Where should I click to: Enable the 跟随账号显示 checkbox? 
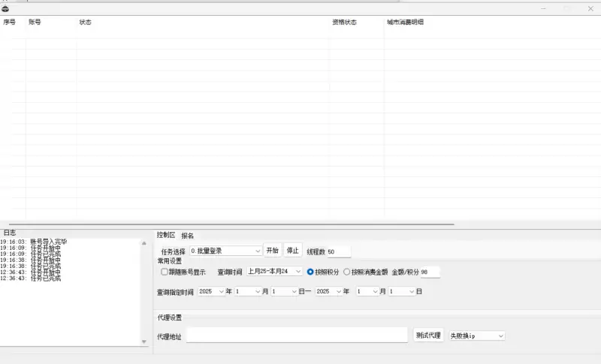(165, 272)
